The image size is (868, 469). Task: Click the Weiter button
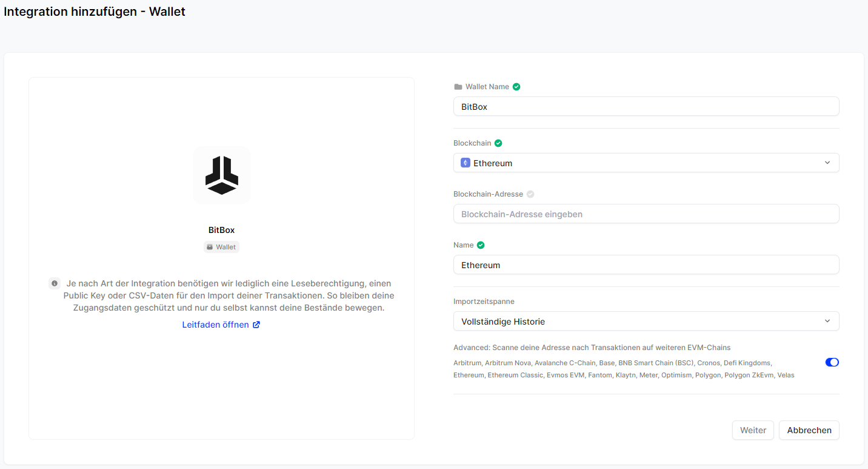click(753, 430)
